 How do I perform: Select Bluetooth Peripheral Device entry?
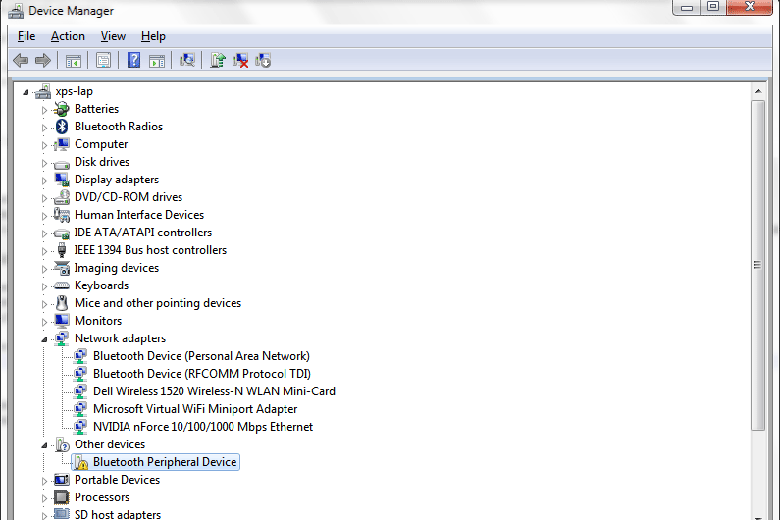pos(164,462)
